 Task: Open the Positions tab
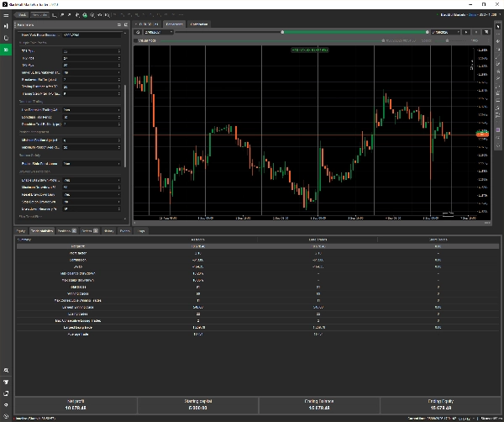[66, 231]
